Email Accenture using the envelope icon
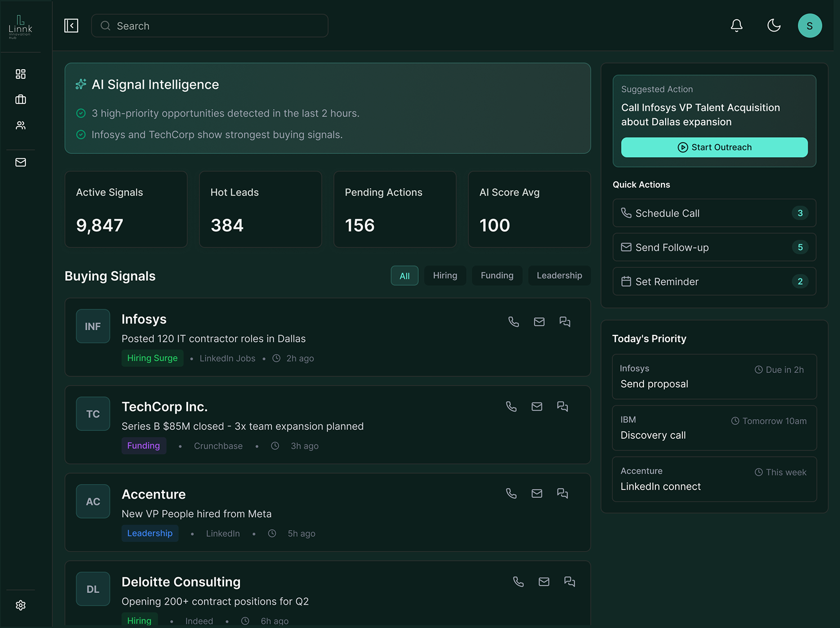Image resolution: width=840 pixels, height=628 pixels. click(x=537, y=494)
